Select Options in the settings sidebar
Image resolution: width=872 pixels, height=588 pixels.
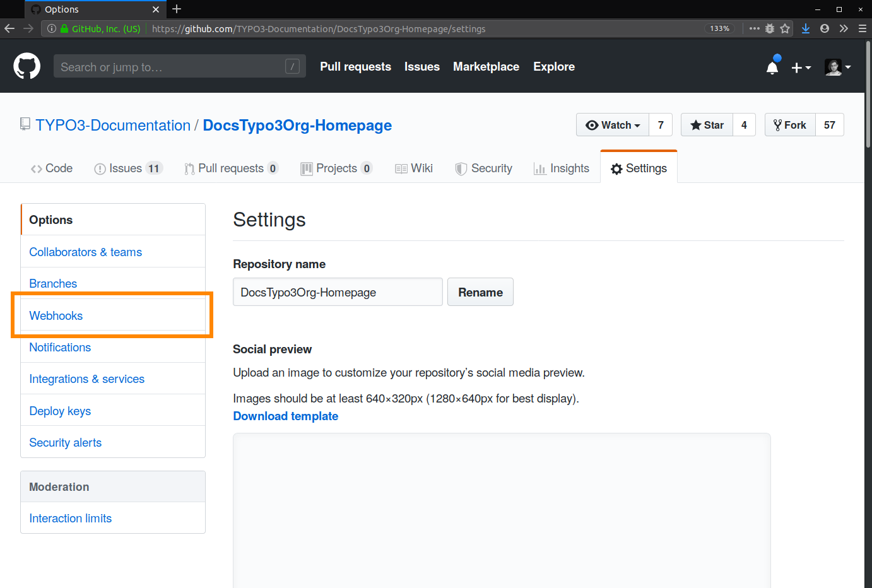coord(113,220)
